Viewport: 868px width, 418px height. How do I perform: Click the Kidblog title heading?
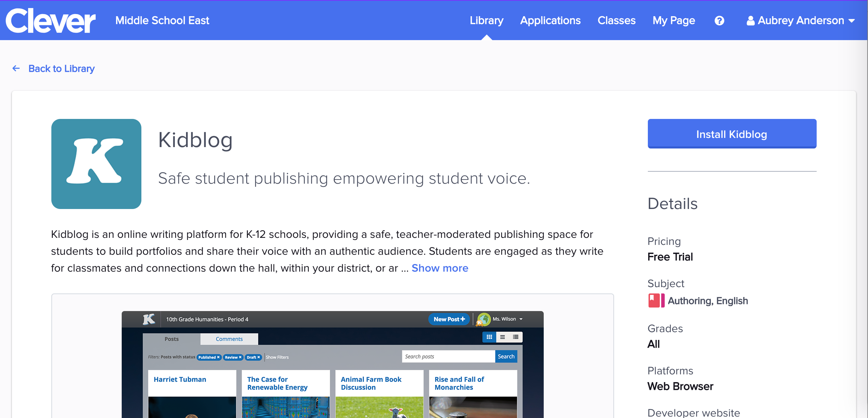point(195,140)
